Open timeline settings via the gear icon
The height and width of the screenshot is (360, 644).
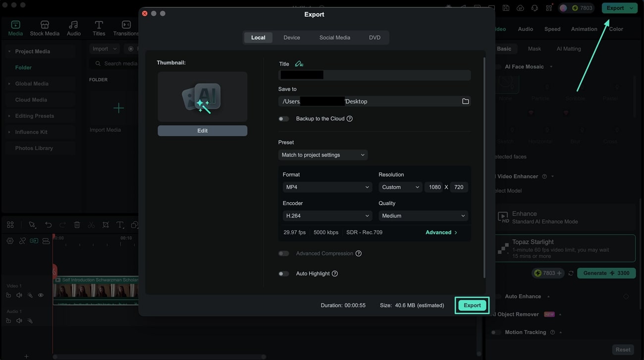tap(10, 240)
